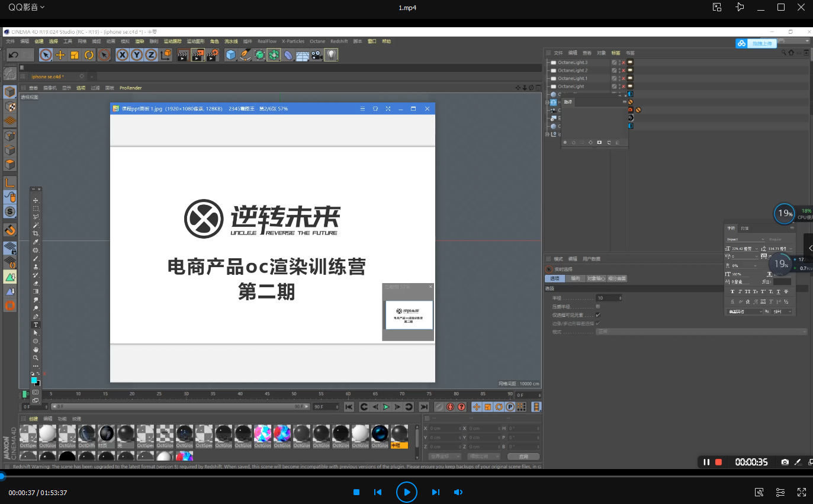Click the video progress bar at the bottom
Screen dimensions: 813x504
point(406,476)
